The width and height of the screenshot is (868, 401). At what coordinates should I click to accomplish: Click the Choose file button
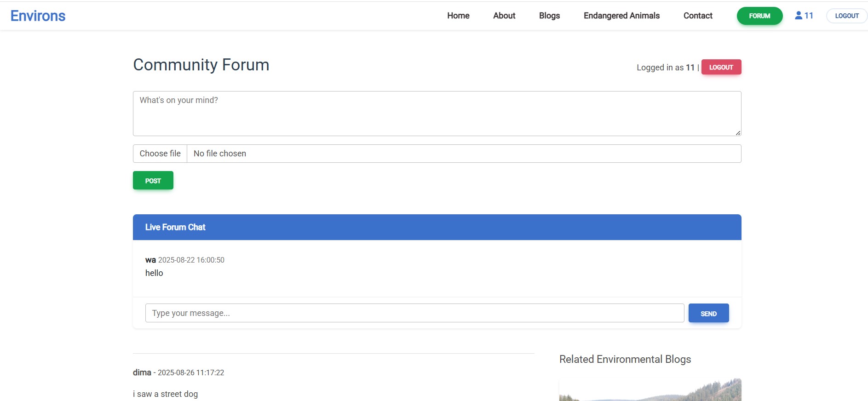tap(160, 154)
